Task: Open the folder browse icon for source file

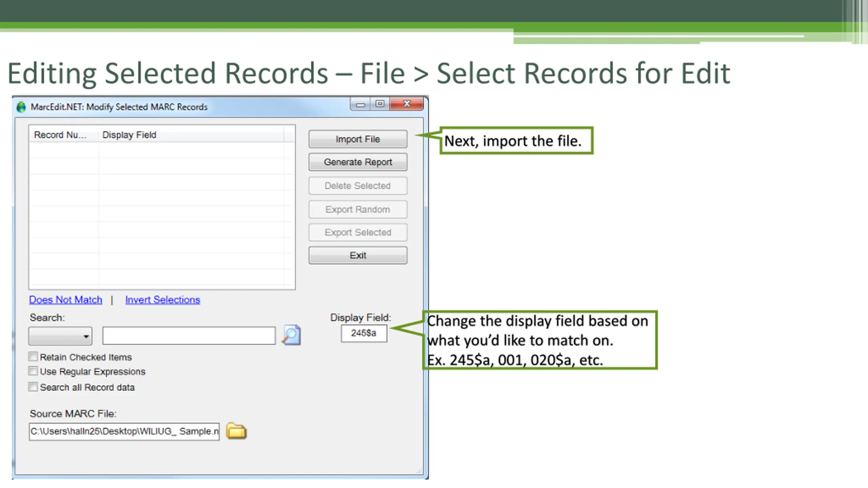Action: click(x=236, y=431)
